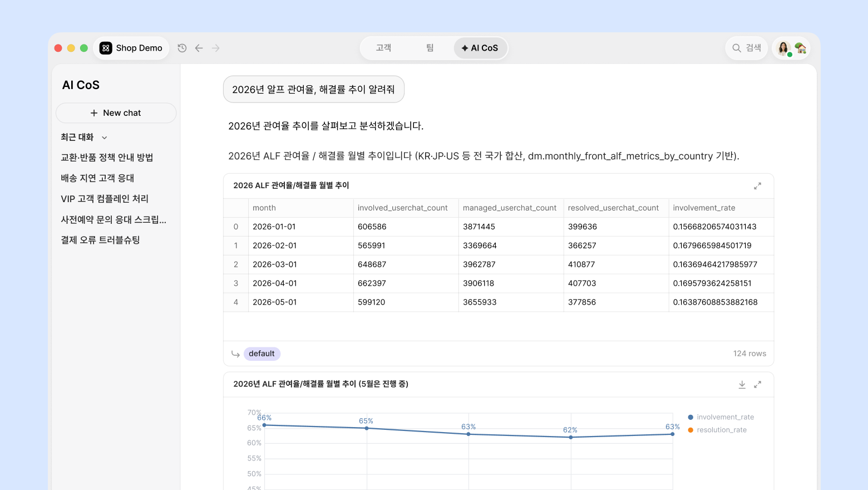Click the Shop Demo app logo icon

pos(106,48)
